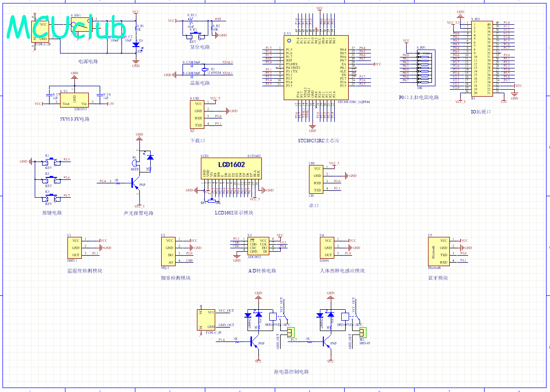Click the 蓝牙模块 label
The height and width of the screenshot is (392, 550).
pyautogui.click(x=438, y=278)
